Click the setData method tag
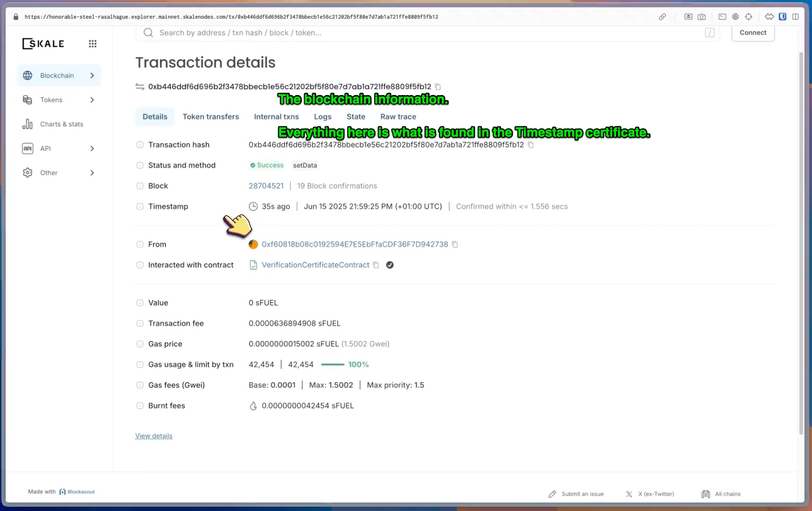 (x=305, y=166)
